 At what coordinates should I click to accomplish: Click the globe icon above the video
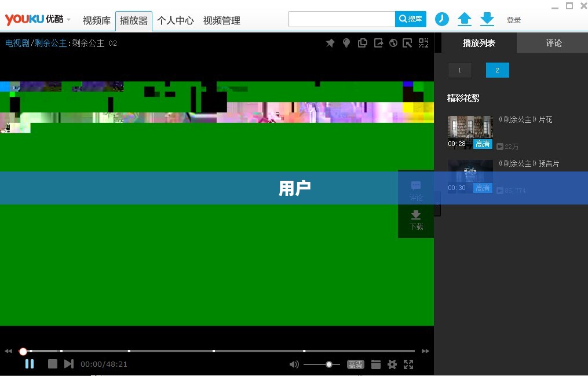click(393, 43)
